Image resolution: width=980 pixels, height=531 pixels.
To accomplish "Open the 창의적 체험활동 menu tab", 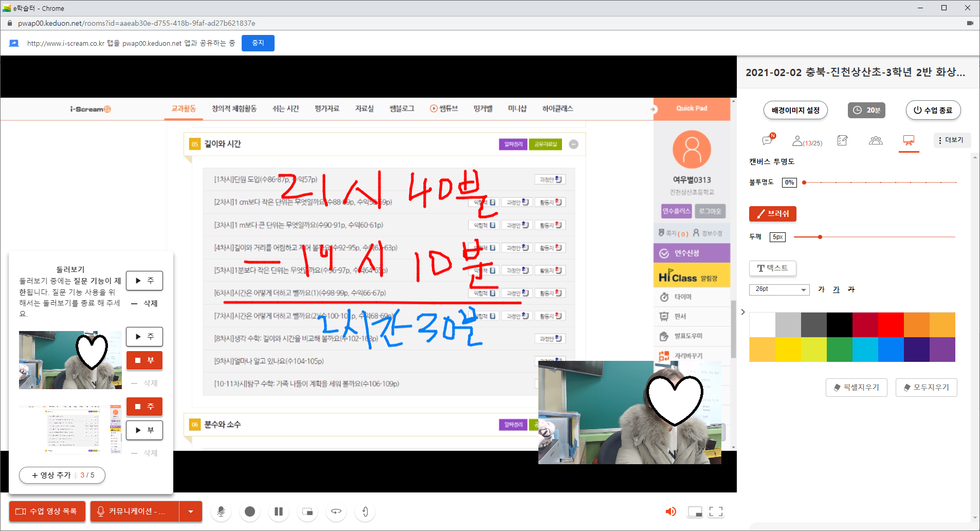I will coord(234,108).
